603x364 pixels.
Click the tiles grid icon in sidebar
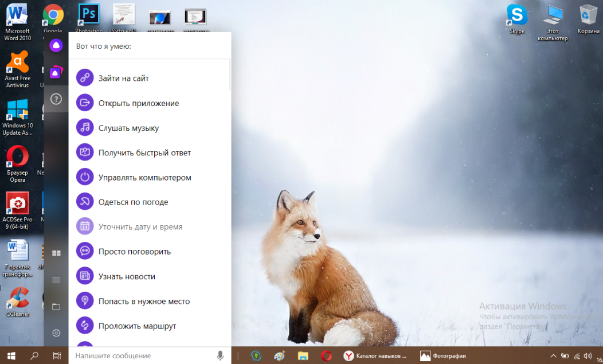(56, 253)
